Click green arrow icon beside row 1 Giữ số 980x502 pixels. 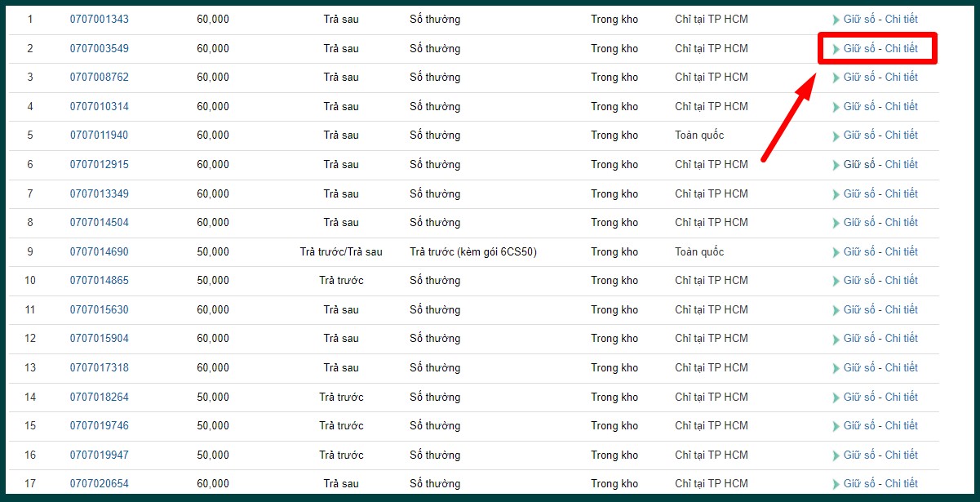[x=836, y=20]
